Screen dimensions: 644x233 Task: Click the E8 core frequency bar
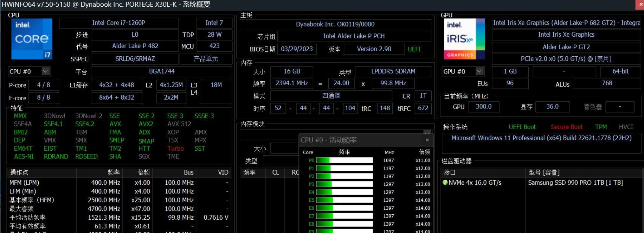tap(344, 224)
